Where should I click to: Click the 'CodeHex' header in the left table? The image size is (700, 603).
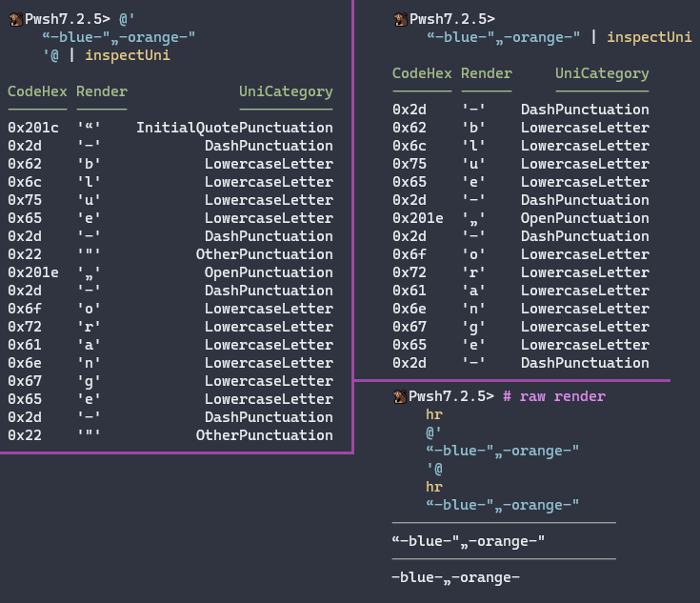point(37,91)
